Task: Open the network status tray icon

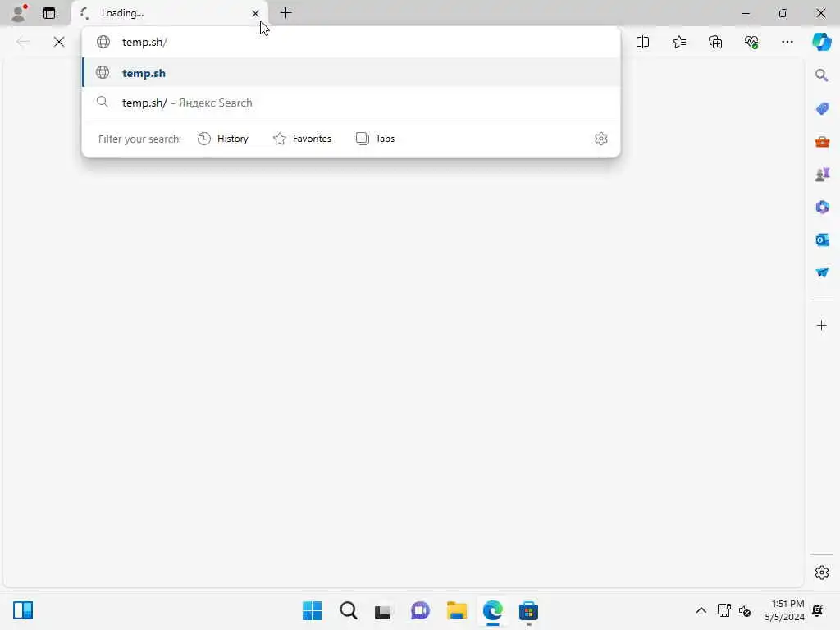Action: click(x=724, y=610)
